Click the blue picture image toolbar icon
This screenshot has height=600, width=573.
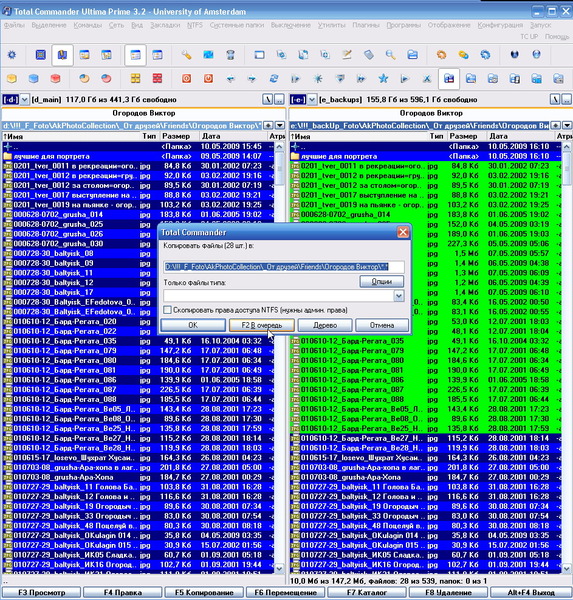208,55
